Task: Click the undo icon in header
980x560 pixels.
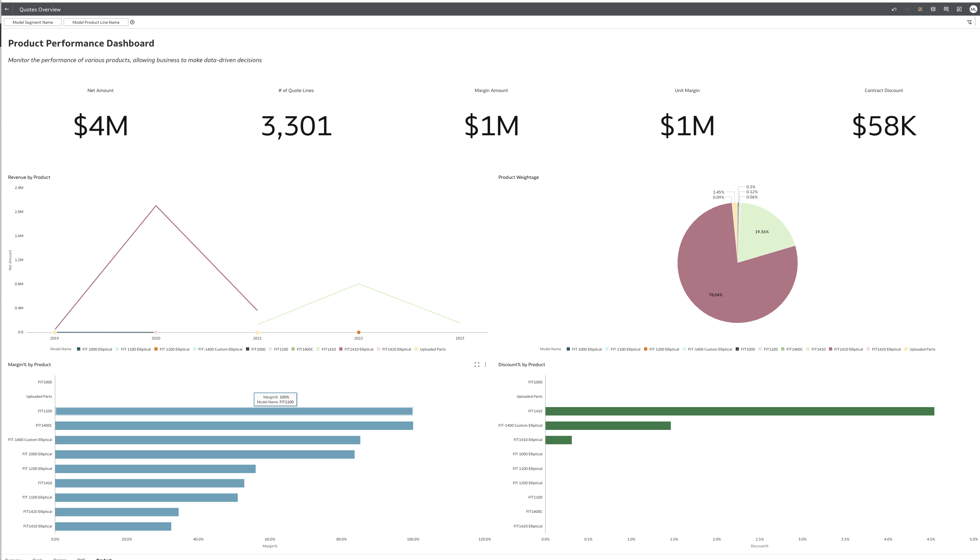Action: pos(894,9)
